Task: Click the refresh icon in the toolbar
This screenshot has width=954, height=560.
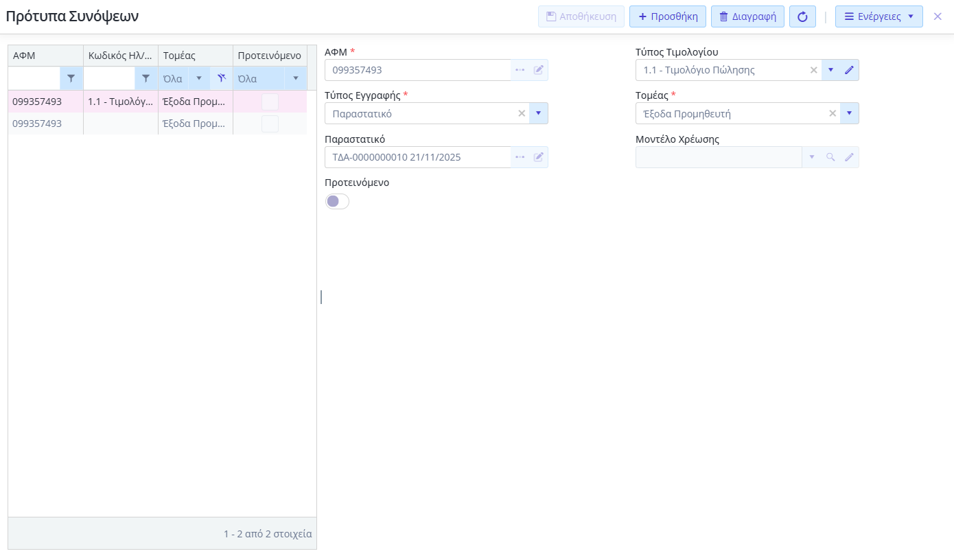Action: pos(802,16)
